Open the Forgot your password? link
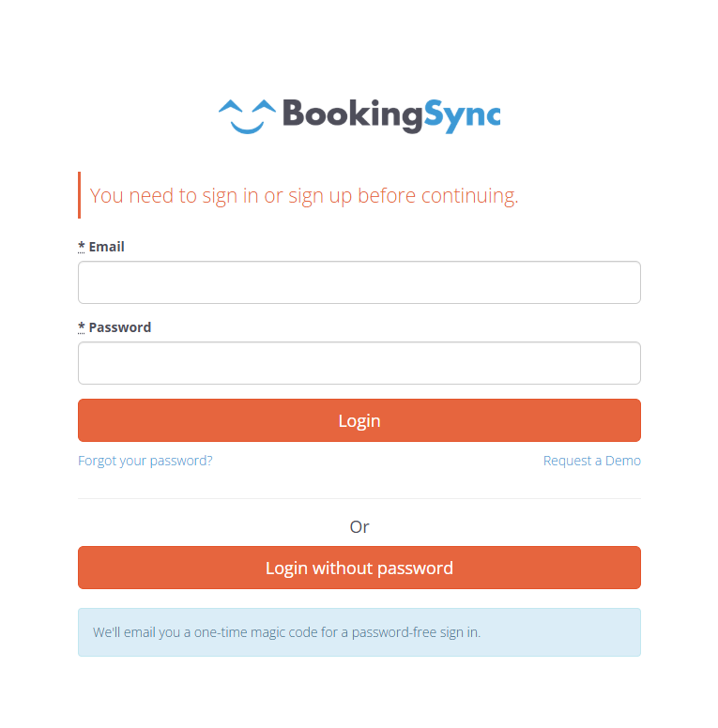This screenshot has height=728, width=718. [145, 461]
